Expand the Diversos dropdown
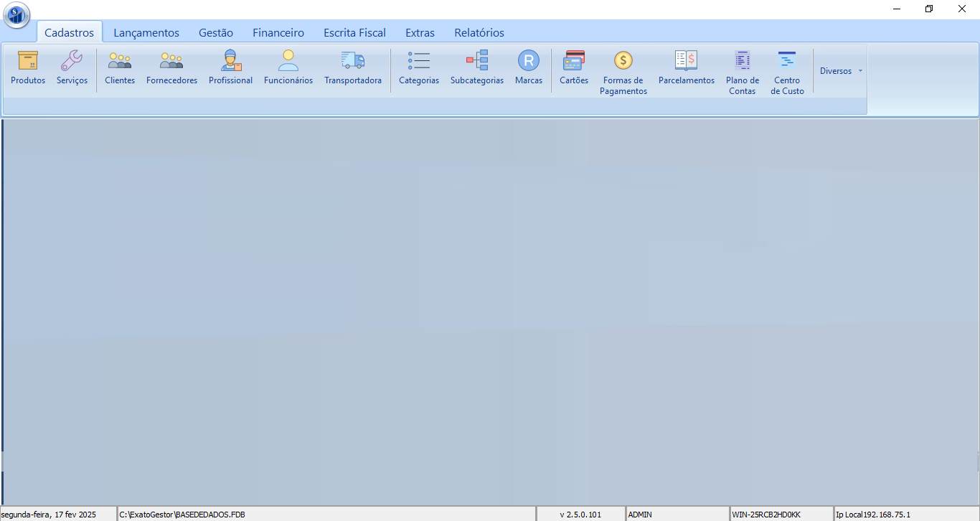980x521 pixels. coord(841,71)
